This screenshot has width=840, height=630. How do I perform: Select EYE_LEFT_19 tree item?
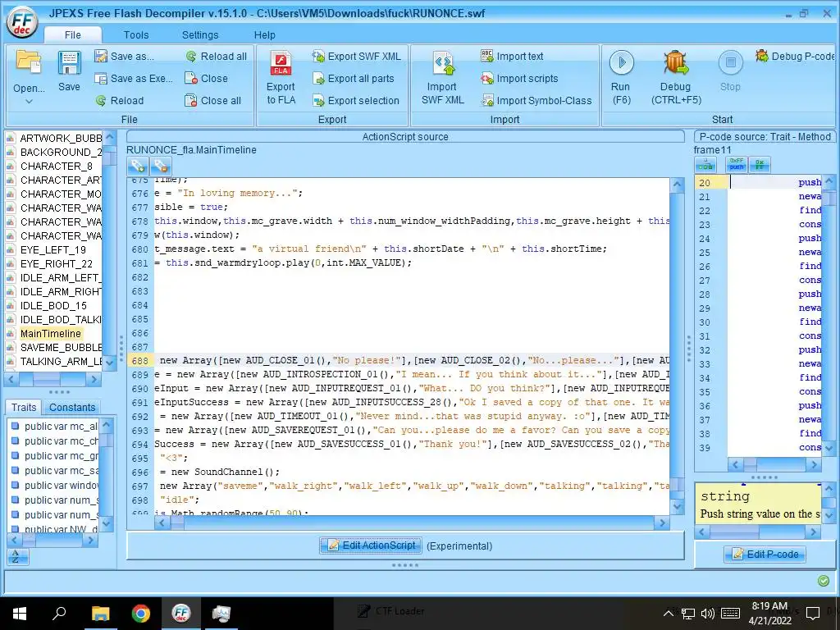(53, 249)
